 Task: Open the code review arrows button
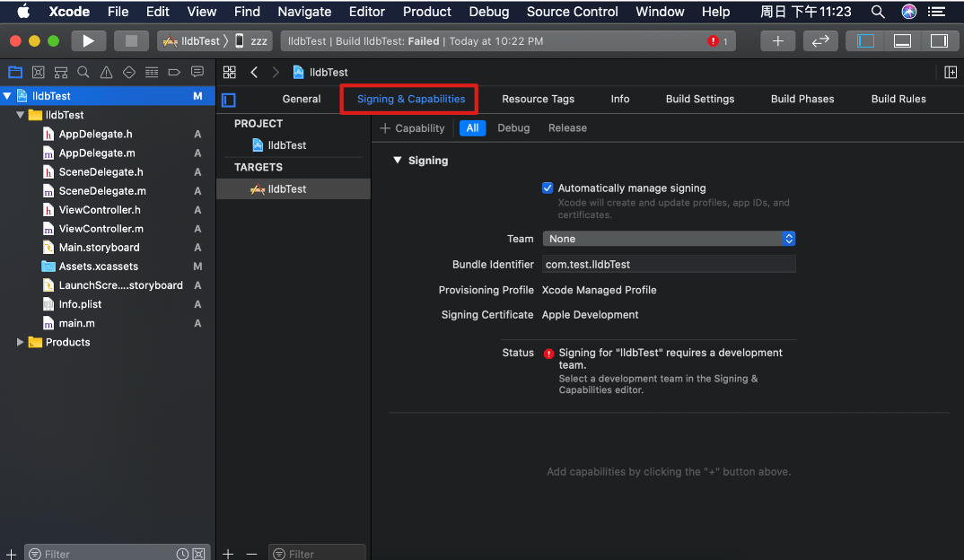pyautogui.click(x=820, y=41)
